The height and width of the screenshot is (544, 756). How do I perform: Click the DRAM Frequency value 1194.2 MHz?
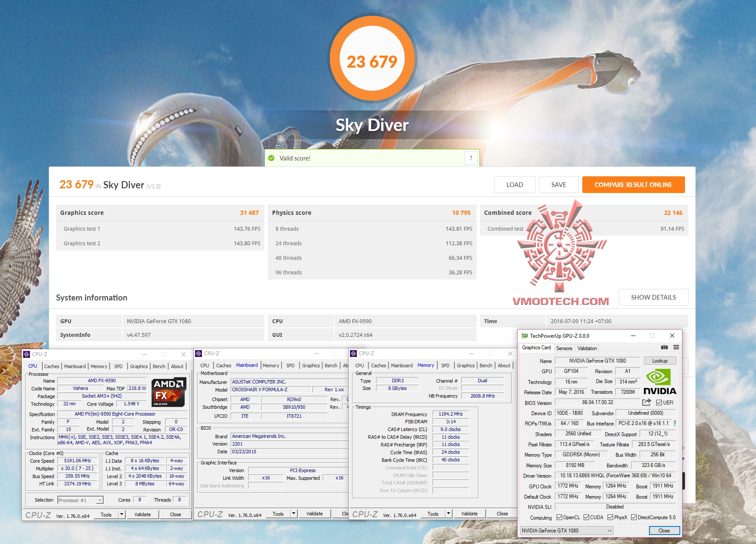click(451, 414)
